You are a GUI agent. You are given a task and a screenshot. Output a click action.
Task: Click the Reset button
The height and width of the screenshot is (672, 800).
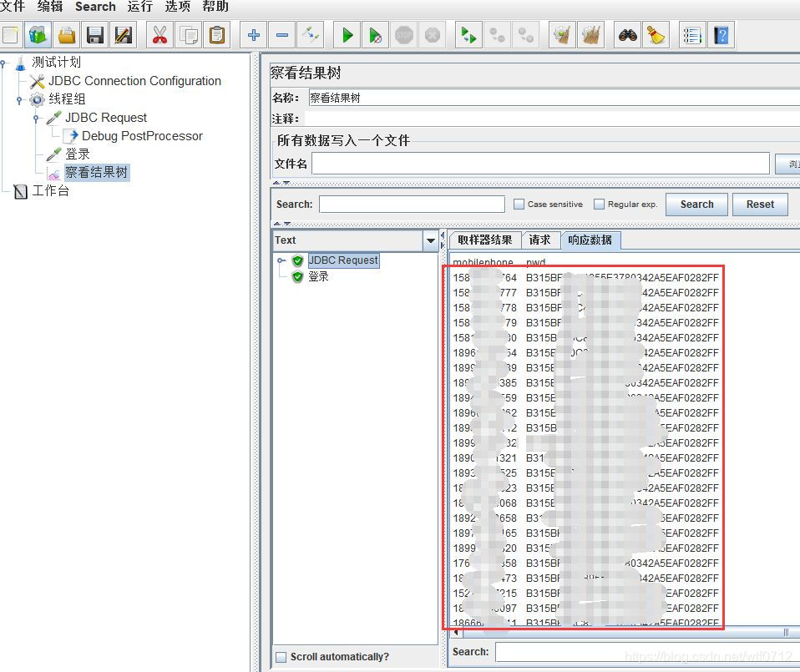[x=760, y=205]
